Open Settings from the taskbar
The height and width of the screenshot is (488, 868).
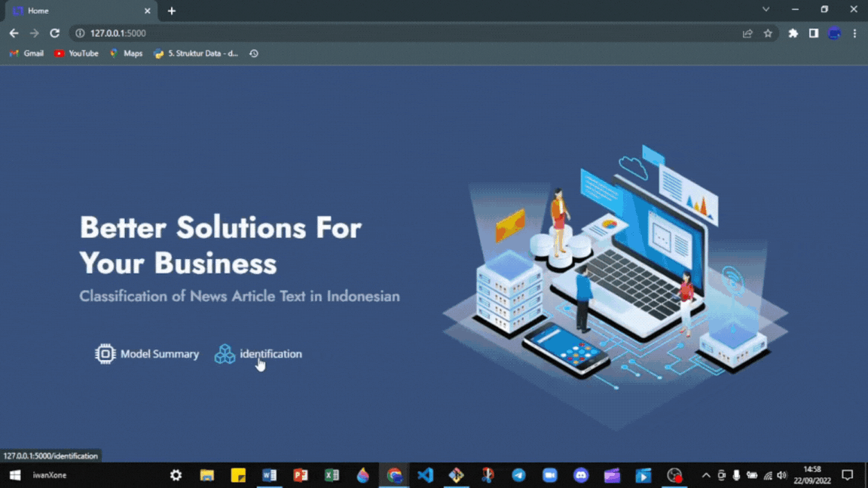pos(176,475)
